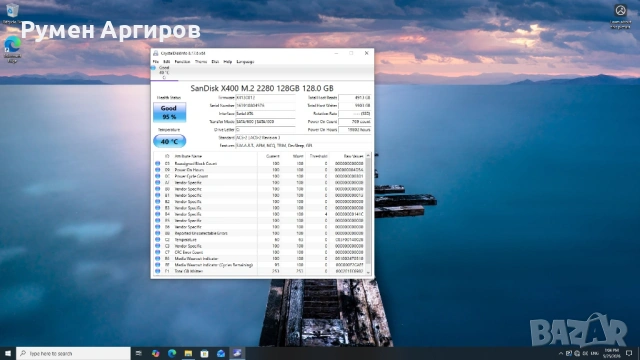Open the Edit menu
Viewport: 640px width, 360px height.
167,62
